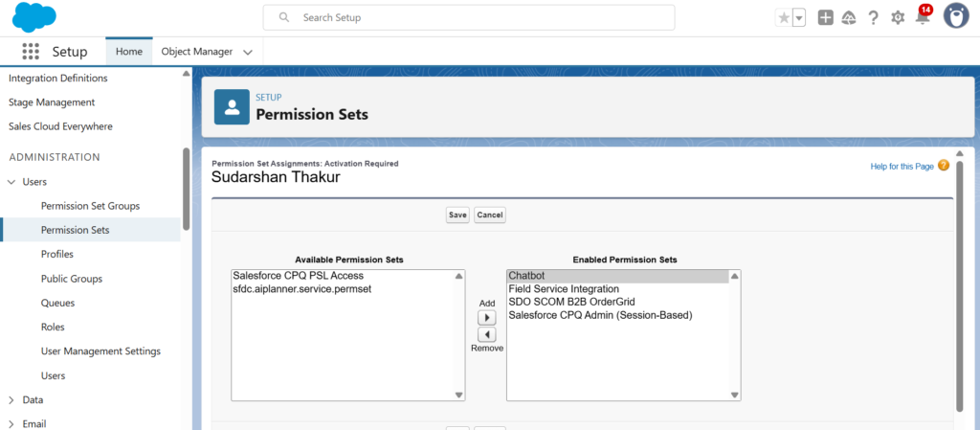980x430 pixels.
Task: Collapse the Users section in the sidebar
Action: click(x=11, y=182)
